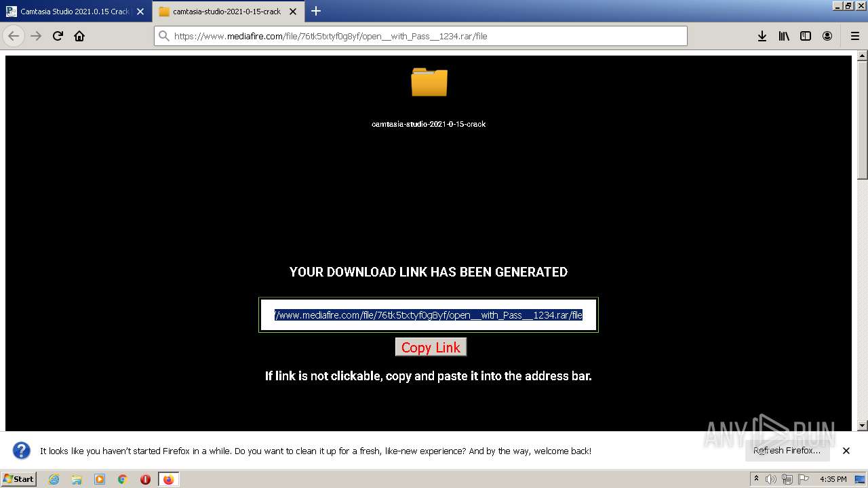Close the Camtasia Studio 2021.0.15 Crack tab
The height and width of the screenshot is (488, 868).
click(x=140, y=12)
